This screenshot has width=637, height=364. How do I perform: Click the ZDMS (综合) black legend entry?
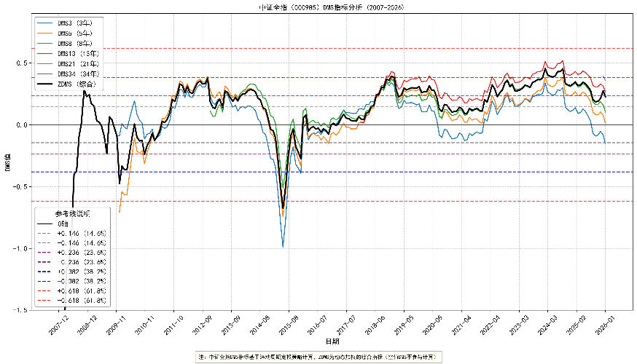click(67, 84)
